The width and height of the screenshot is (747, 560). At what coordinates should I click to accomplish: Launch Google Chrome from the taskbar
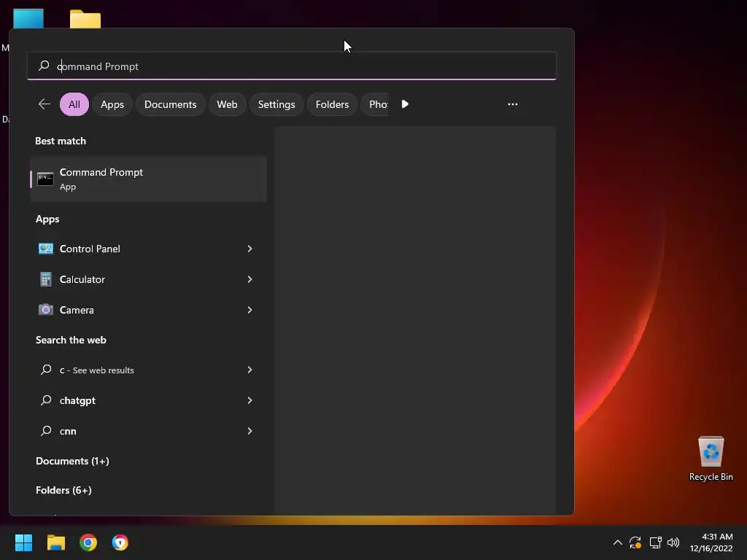88,542
